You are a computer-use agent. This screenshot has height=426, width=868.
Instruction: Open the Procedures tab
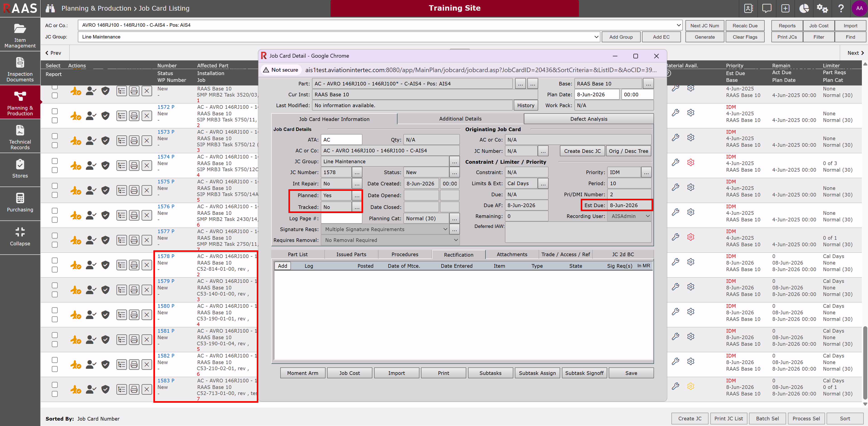point(405,255)
